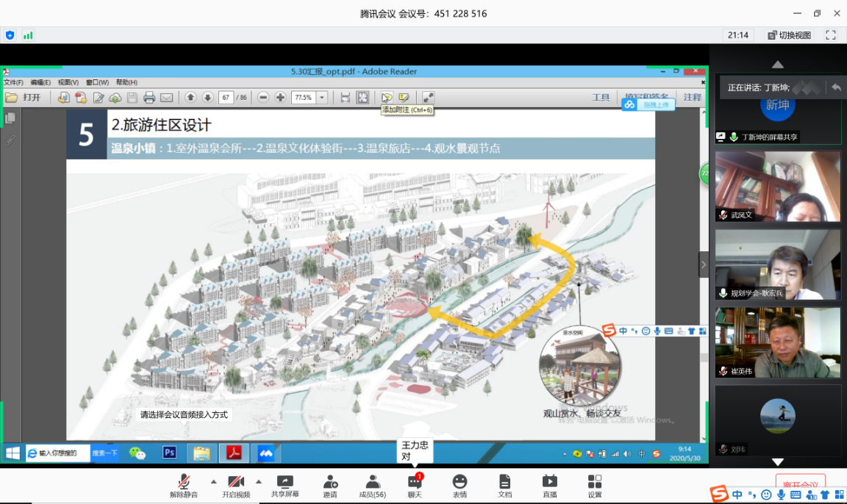Expand video options arrow beside 开启视频
The height and width of the screenshot is (504, 847).
point(259,482)
